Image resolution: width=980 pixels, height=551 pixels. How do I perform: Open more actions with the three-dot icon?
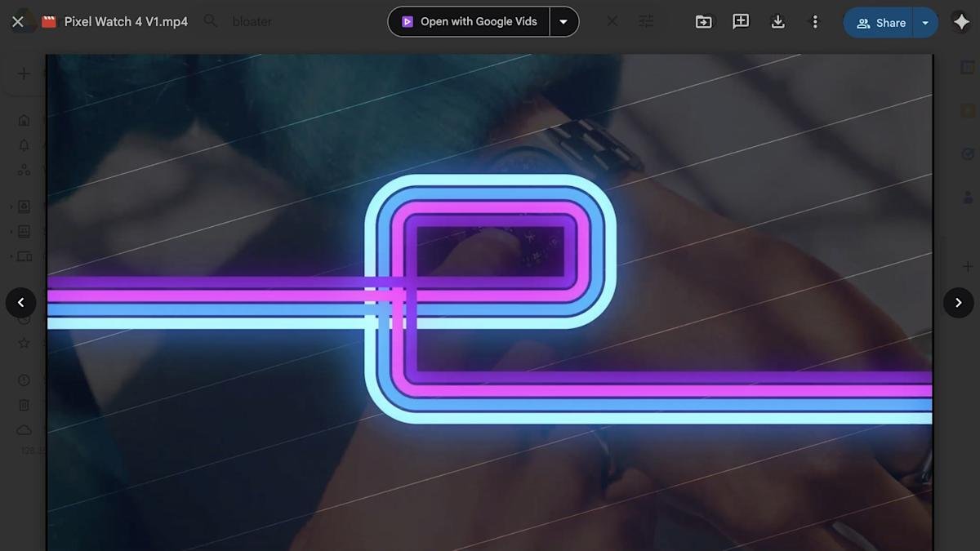[x=814, y=21]
